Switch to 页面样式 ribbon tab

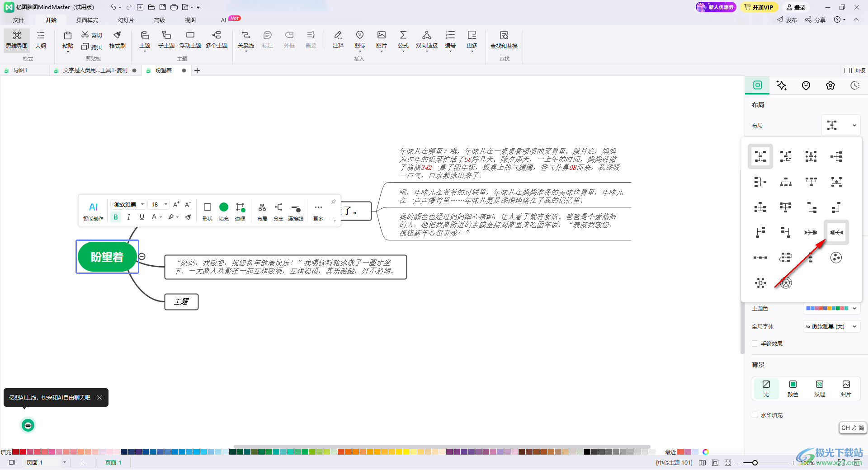87,20
